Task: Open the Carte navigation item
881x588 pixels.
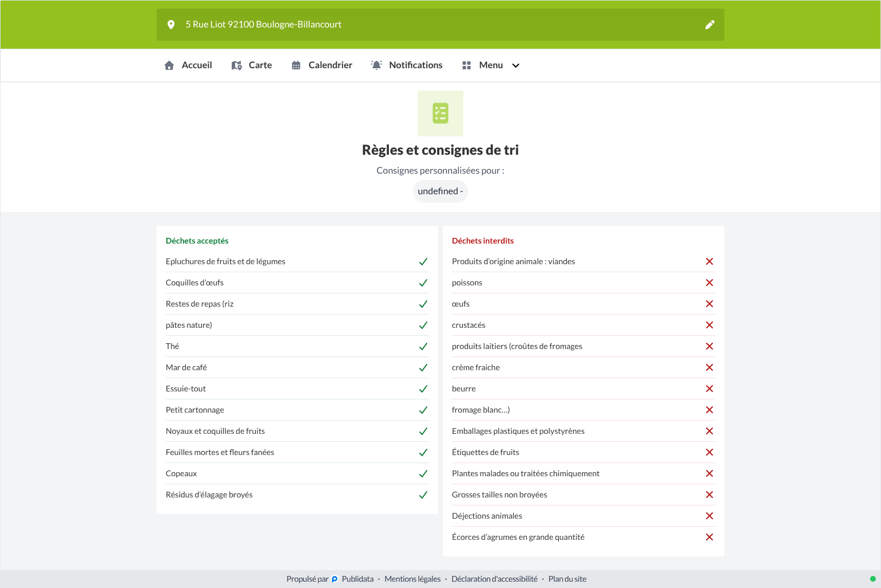Action: pyautogui.click(x=252, y=65)
